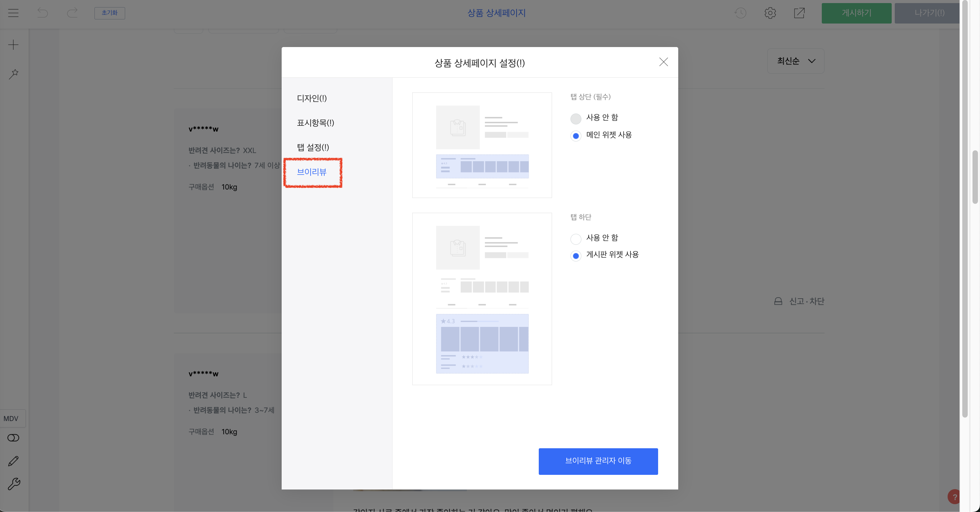Select 게시판 위젯 사용 radio option
Screen dimensions: 980x512
pyautogui.click(x=576, y=256)
